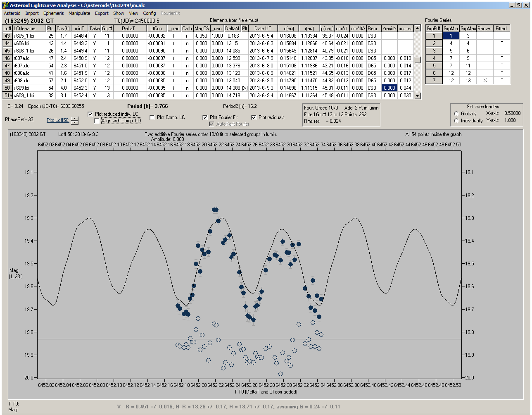532x415 pixels.
Task: Click filename cell u609_1.lci
Action: 29,95
